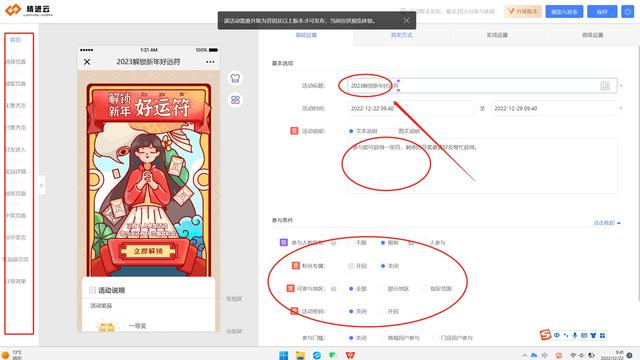Switch to the 高级设置 tab
The image size is (640, 360).
tap(593, 35)
